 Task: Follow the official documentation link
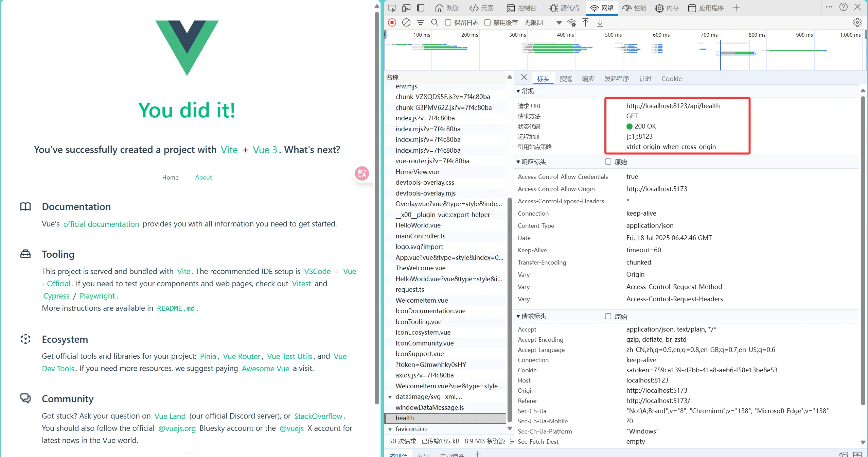point(101,224)
